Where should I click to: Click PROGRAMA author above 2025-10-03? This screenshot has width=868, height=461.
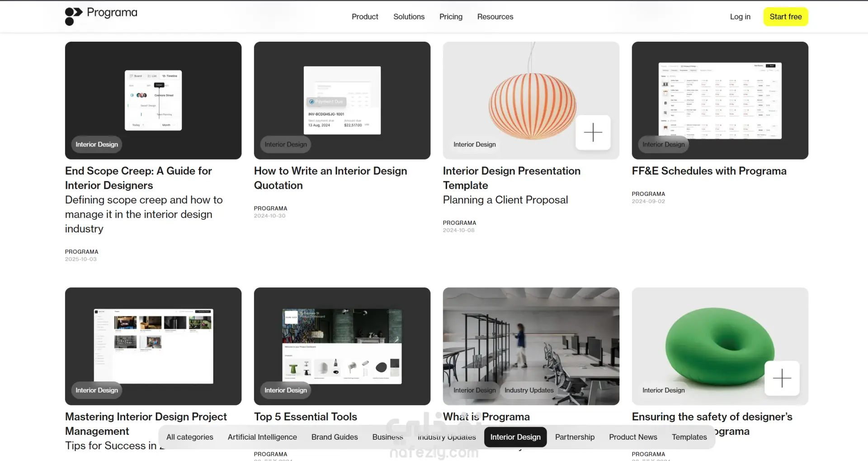point(81,252)
